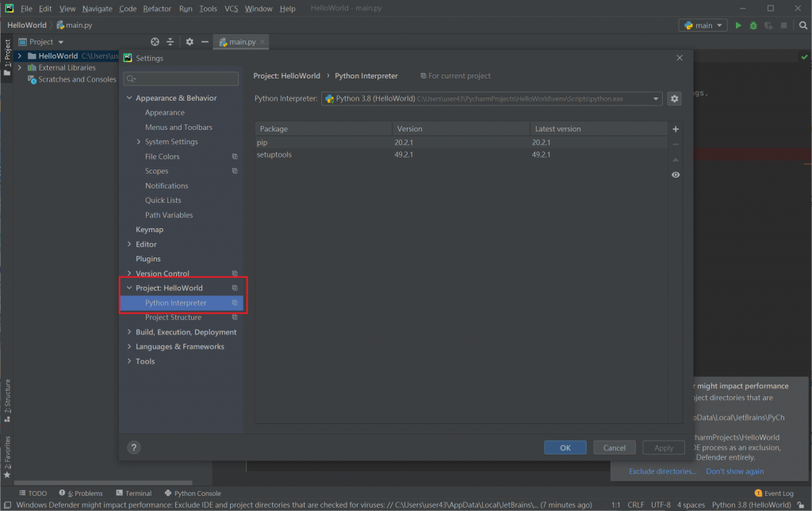
Task: Open the Problems tool window
Action: tap(81, 494)
